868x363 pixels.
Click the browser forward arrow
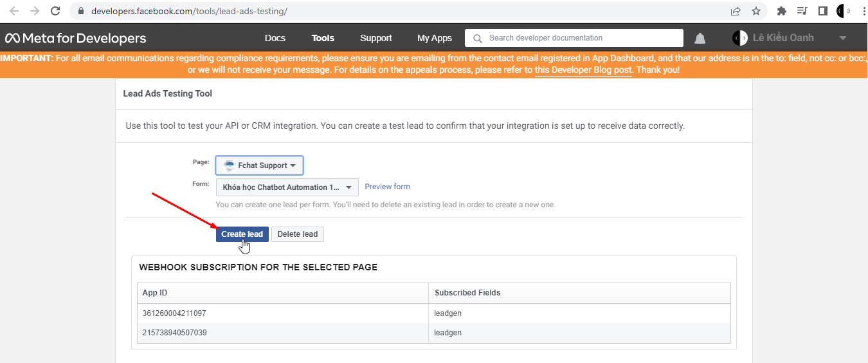point(35,11)
